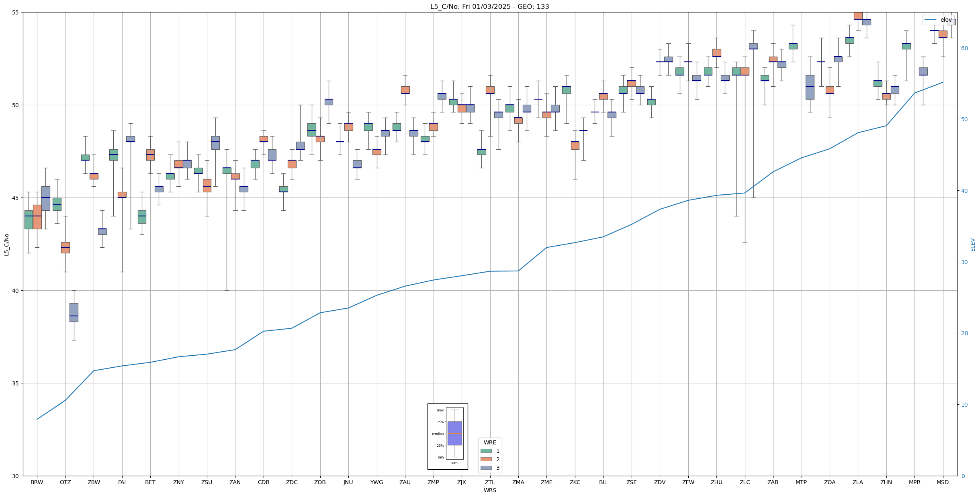Select the MSD x-axis tick label

942,482
